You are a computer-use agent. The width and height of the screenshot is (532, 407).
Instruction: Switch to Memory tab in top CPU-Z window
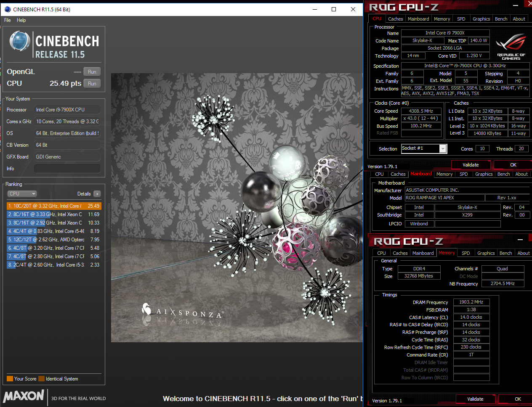pyautogui.click(x=442, y=19)
